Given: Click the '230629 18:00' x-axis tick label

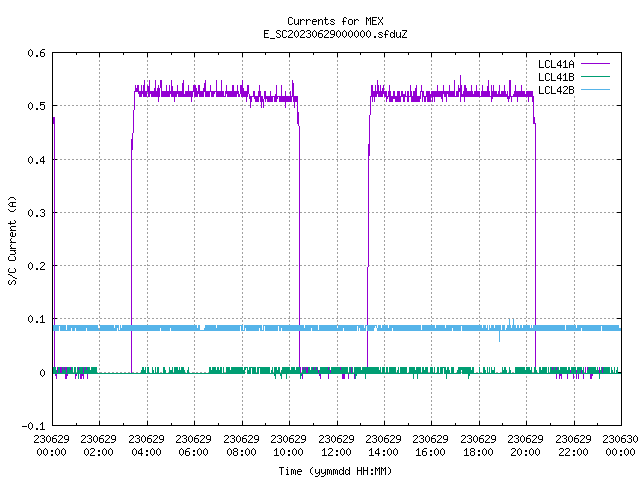Looking at the screenshot, I should [478, 446].
